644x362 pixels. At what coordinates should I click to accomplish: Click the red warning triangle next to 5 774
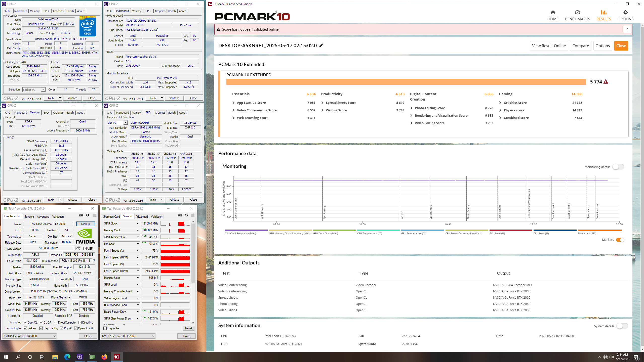606,82
